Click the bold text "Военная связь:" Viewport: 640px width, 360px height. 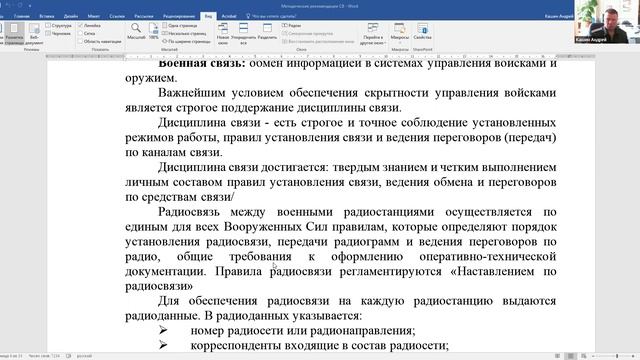pos(202,63)
